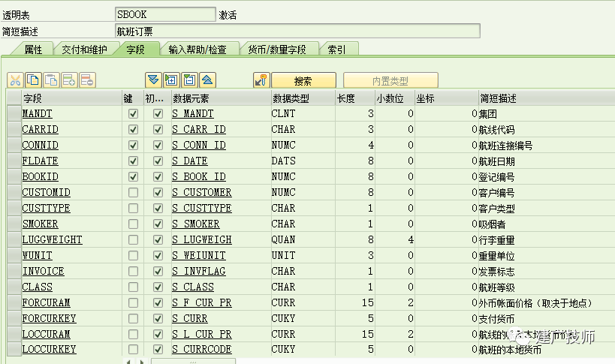Click the Expand All Fields icon
This screenshot has height=364, width=615.
(x=153, y=80)
